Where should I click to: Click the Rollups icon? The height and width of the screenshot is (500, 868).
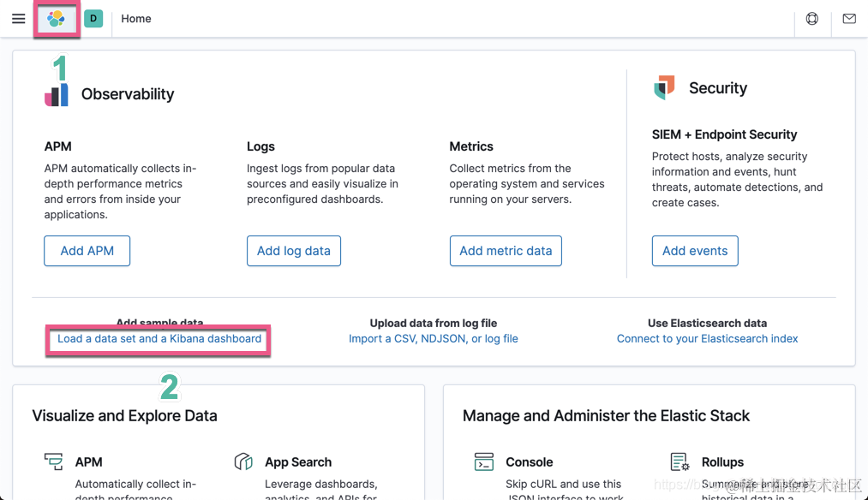click(679, 462)
